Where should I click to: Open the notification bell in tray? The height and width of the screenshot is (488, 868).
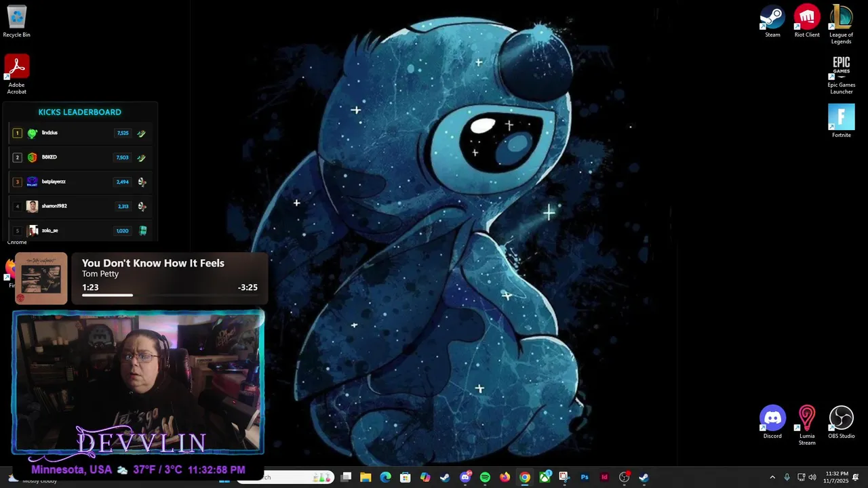tap(856, 477)
